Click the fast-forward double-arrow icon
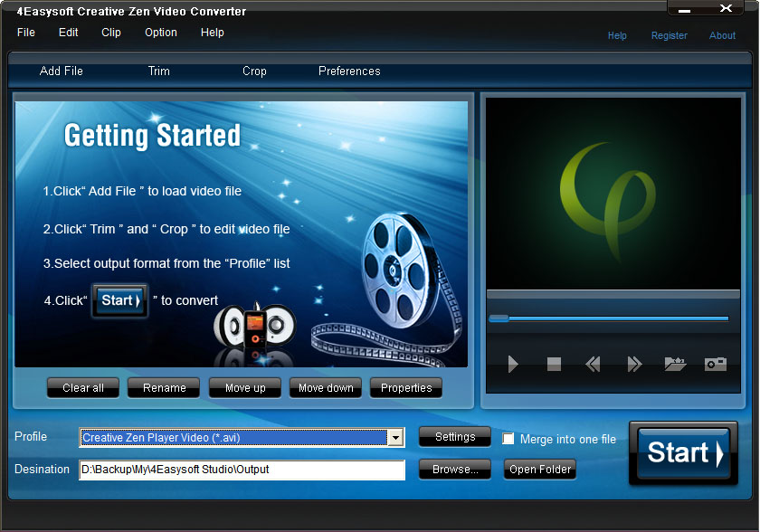Image resolution: width=760 pixels, height=532 pixels. click(x=634, y=364)
